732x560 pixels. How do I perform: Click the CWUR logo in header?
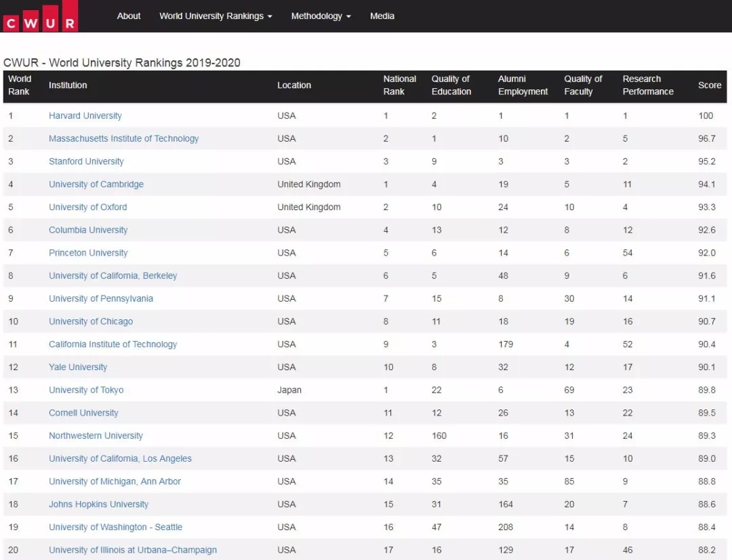point(39,16)
